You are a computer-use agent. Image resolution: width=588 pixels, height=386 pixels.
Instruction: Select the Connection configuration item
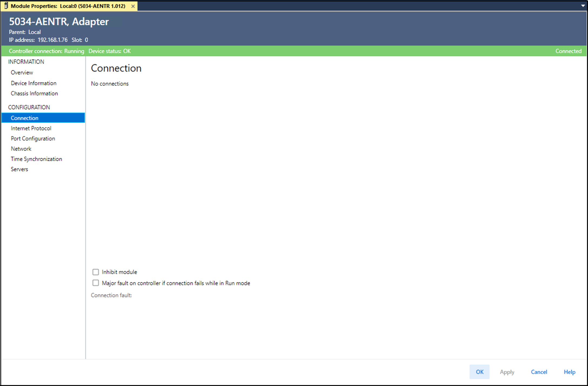25,118
